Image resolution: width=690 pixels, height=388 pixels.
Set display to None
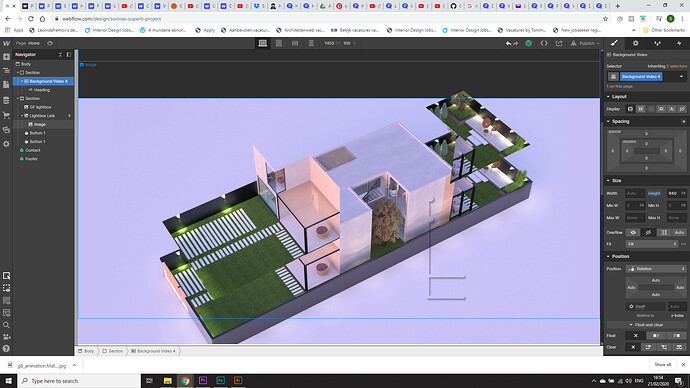click(x=682, y=109)
